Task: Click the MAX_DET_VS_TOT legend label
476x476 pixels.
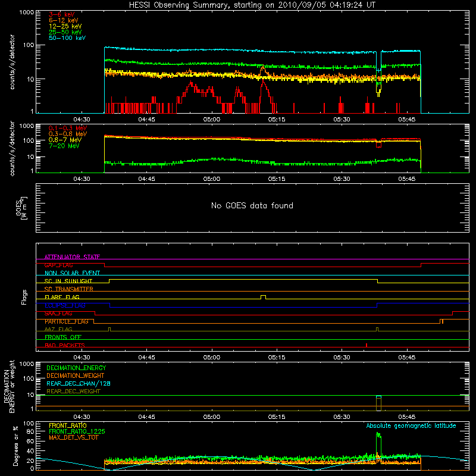Action: [73, 437]
